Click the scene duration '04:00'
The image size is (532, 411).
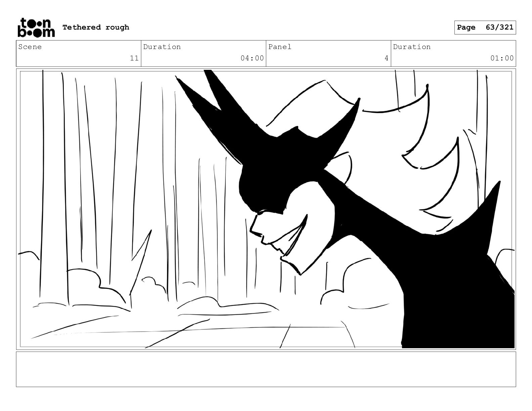pyautogui.click(x=252, y=58)
